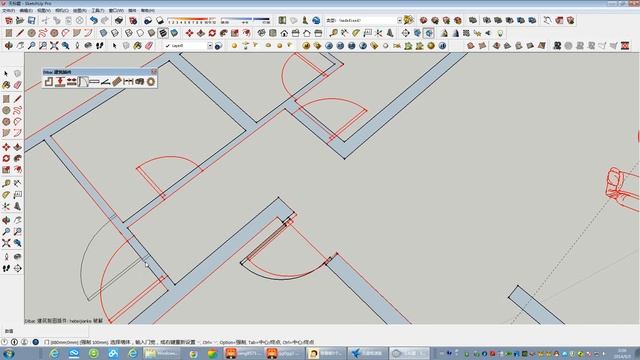640x360 pixels.
Task: Click the Save icon in the top toolbar
Action: pyautogui.click(x=31, y=20)
